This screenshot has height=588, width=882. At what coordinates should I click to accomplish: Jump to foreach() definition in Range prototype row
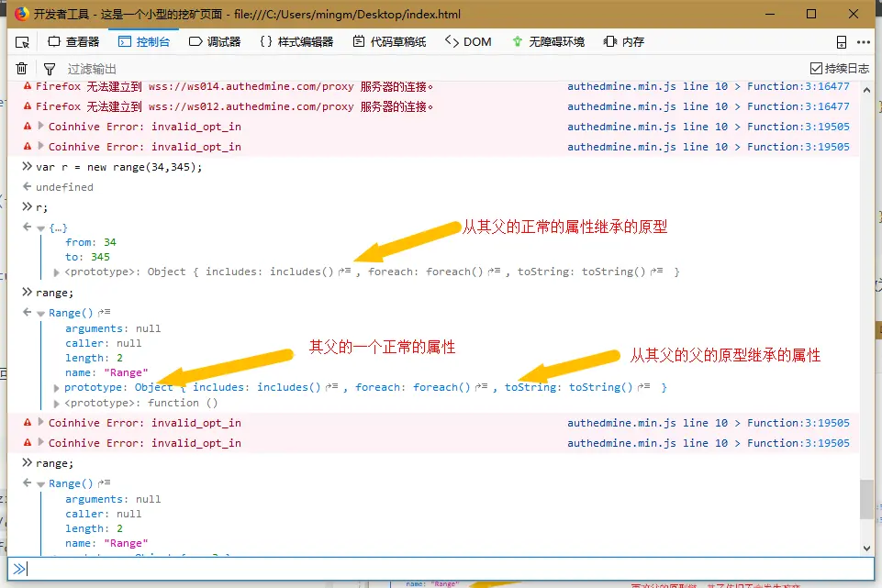[482, 387]
